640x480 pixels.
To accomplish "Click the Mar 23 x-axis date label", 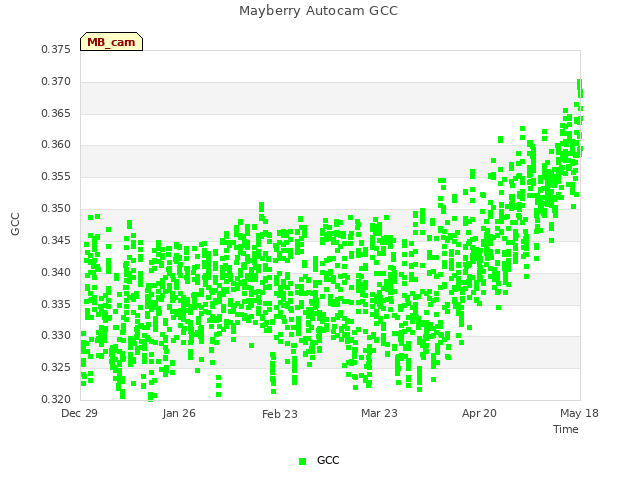I will [x=379, y=413].
